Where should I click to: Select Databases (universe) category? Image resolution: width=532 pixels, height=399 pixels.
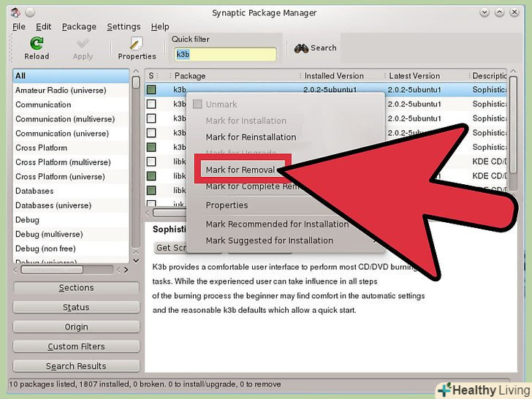pos(71,205)
